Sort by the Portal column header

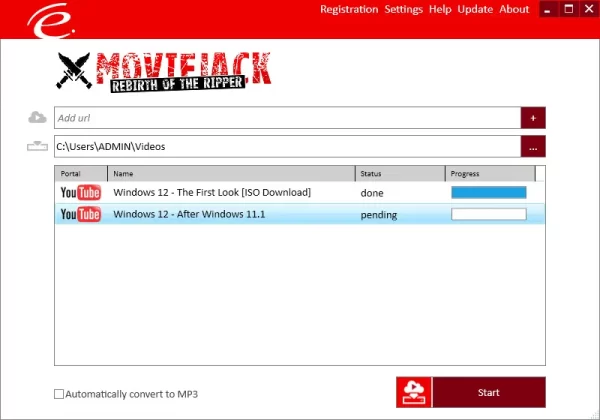point(81,174)
